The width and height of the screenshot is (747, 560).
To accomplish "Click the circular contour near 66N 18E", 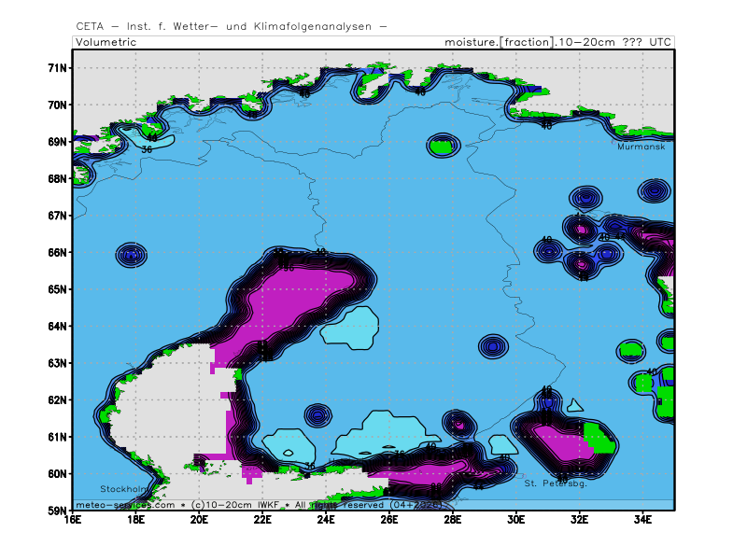I will tap(132, 255).
